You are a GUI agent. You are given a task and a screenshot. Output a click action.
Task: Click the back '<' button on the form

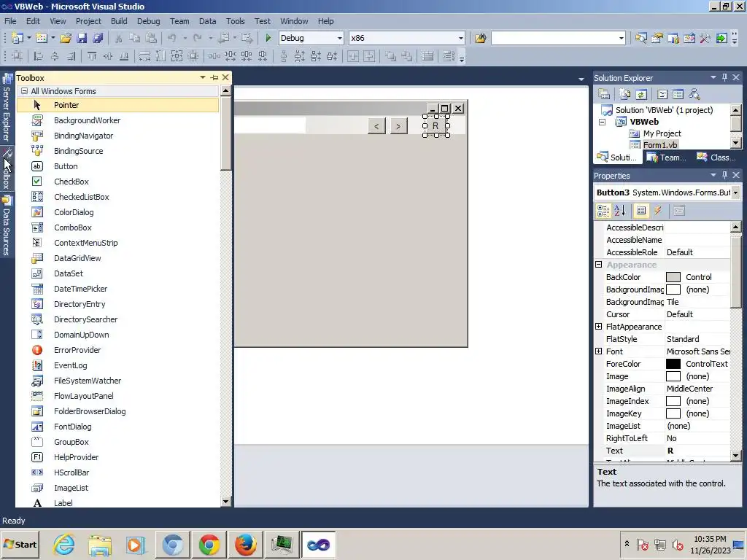[x=376, y=126]
